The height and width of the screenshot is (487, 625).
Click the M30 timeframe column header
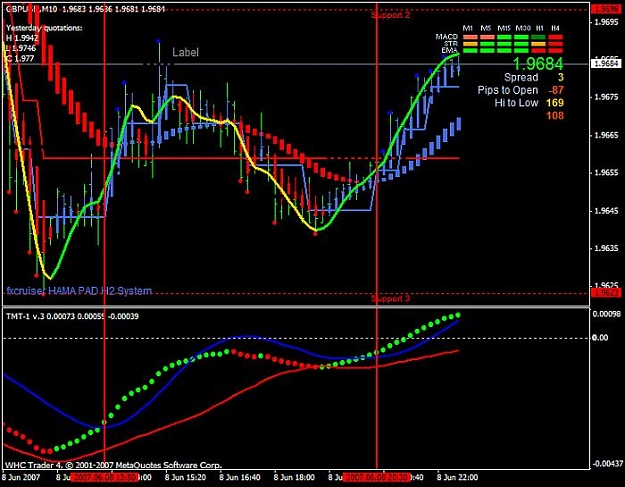[x=523, y=28]
